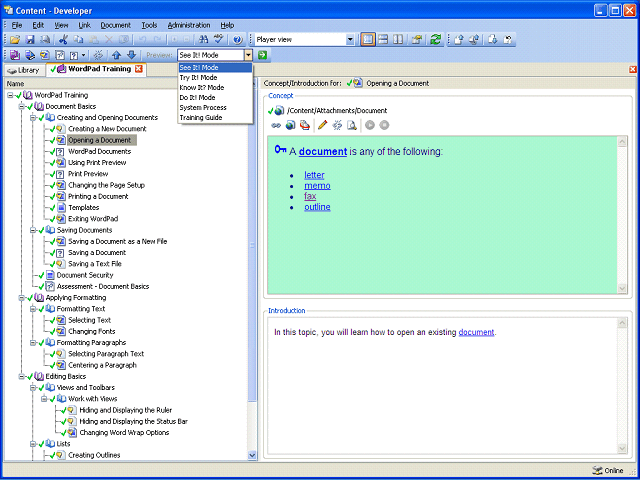Collapse Creating and Opening Documents node
640x480 pixels.
click(x=33, y=118)
